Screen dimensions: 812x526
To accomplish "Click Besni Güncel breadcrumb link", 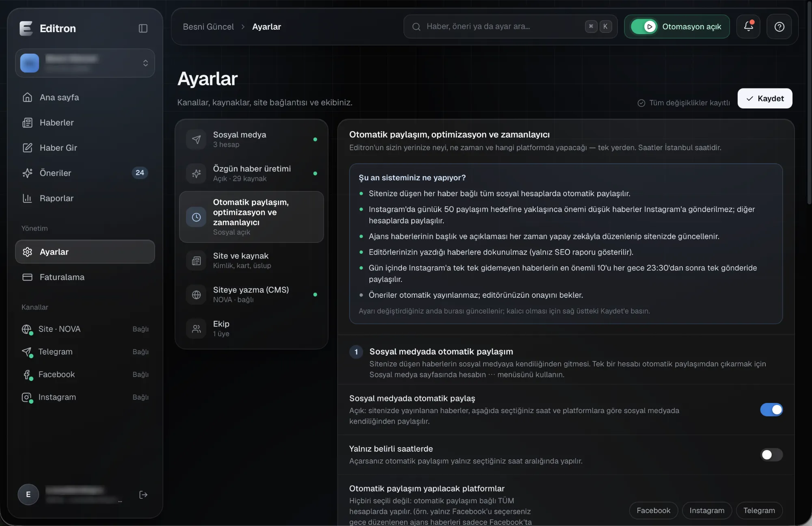I will [x=208, y=27].
